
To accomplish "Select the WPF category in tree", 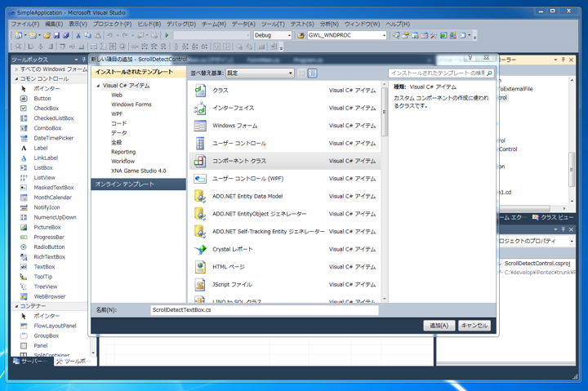I will [117, 114].
